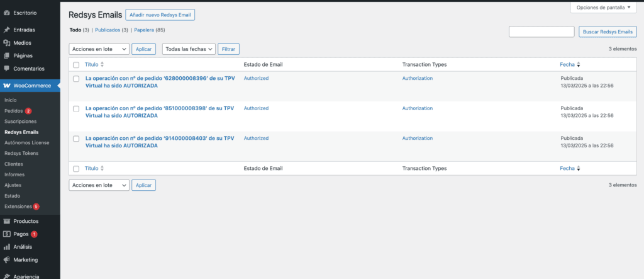Open Pedidos in the WooCommerce submenu
The image size is (644, 279).
(x=13, y=111)
